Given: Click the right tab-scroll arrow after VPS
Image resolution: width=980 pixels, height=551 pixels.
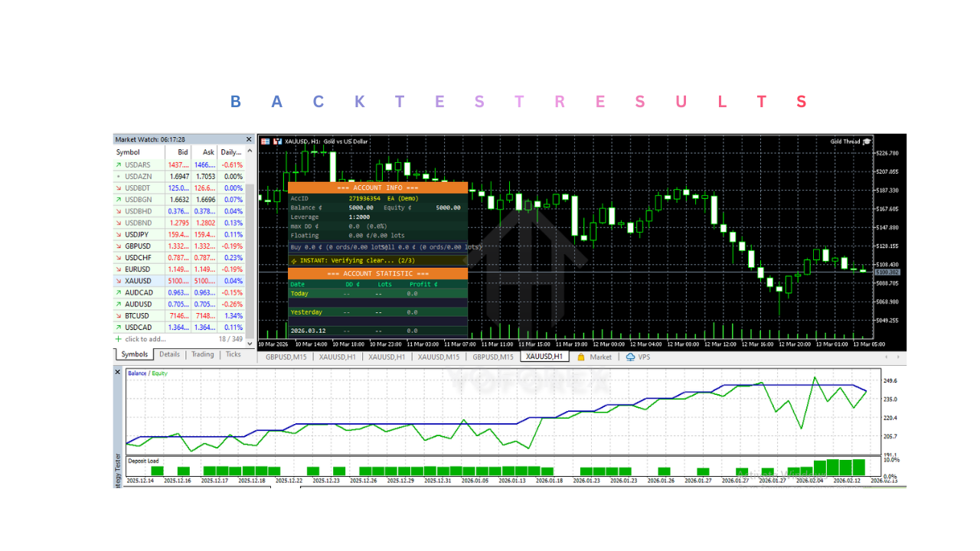Looking at the screenshot, I should 899,357.
